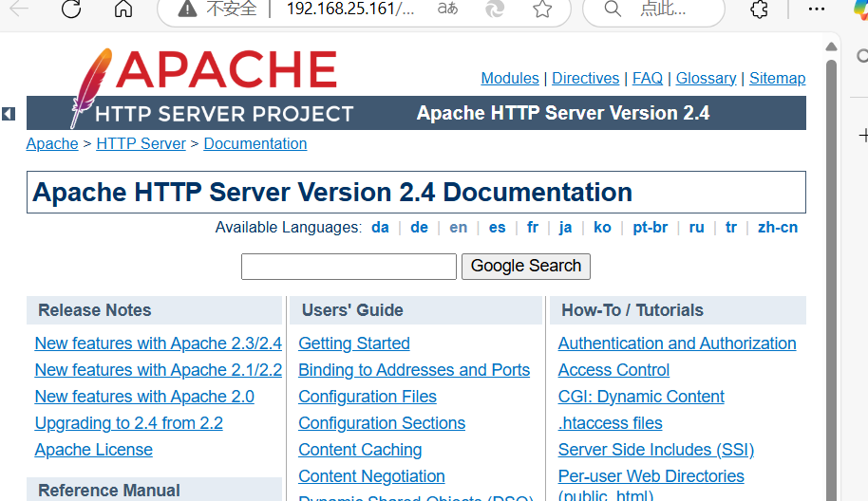868x501 pixels.
Task: Open Upgrading to 2.4 from 2.2
Action: point(128,423)
